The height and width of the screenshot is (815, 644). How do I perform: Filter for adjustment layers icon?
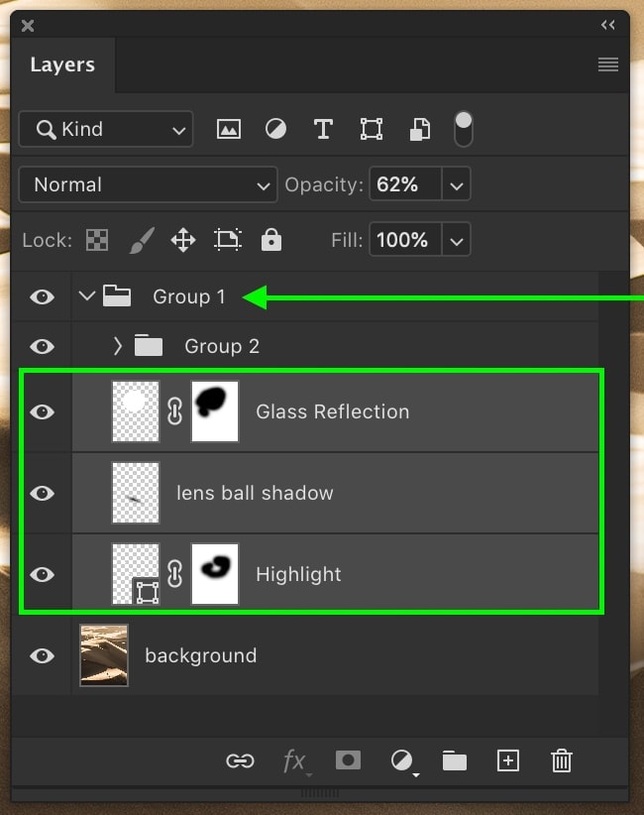pyautogui.click(x=275, y=129)
